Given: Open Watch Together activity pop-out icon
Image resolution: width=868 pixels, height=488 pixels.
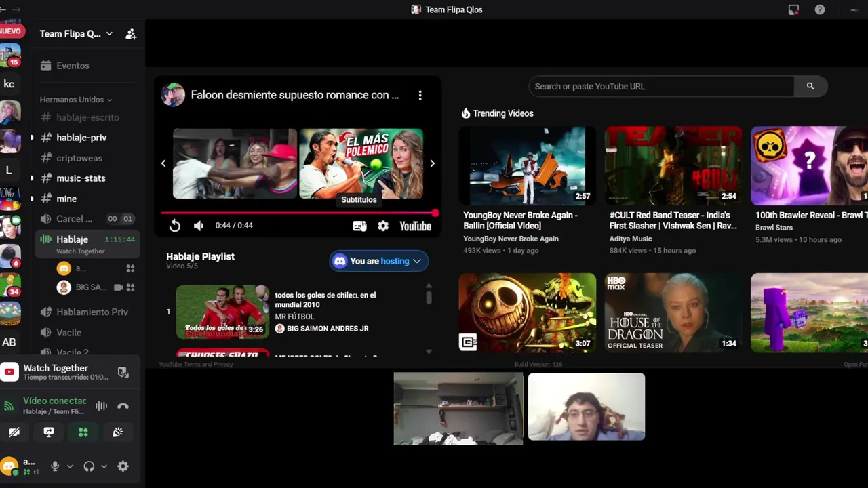Looking at the screenshot, I should pos(123,372).
